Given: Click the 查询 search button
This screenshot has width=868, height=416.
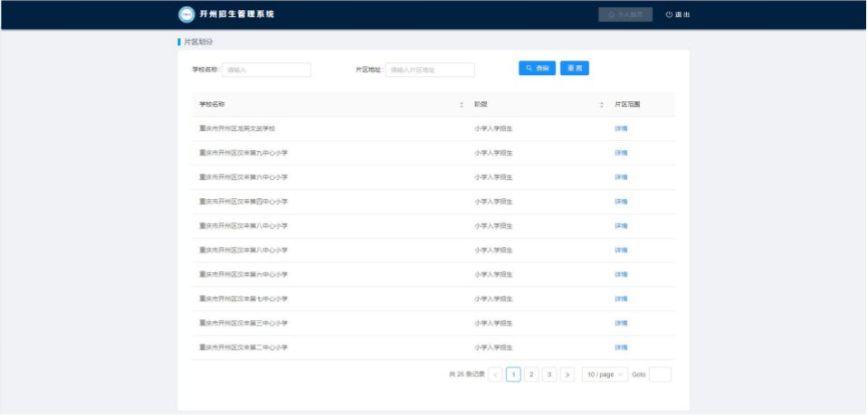Looking at the screenshot, I should pyautogui.click(x=537, y=69).
